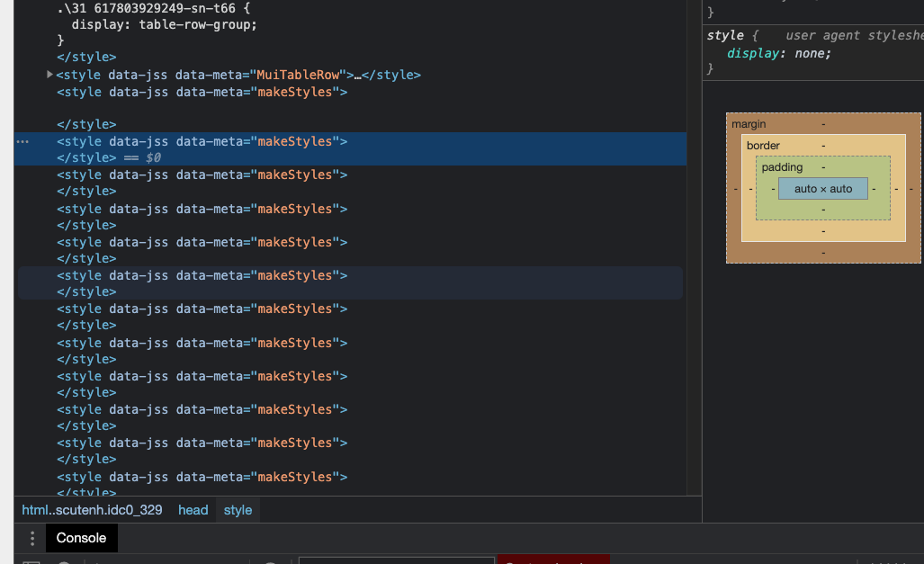Viewport: 924px width, 564px height.
Task: Expand the MuiTableRow style element
Action: 49,75
